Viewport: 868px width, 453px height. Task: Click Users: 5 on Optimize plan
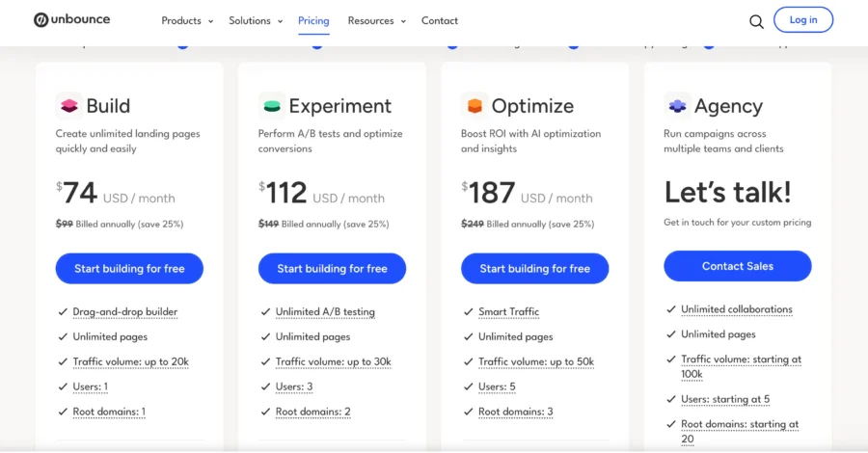coord(497,386)
